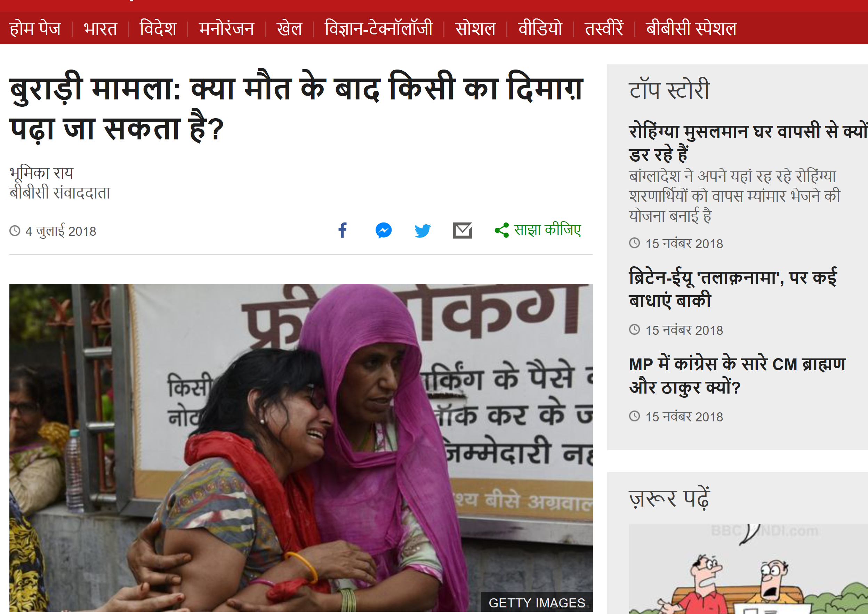The image size is (868, 614).
Task: Open बीबीसी स्पेशल section
Action: 691,29
